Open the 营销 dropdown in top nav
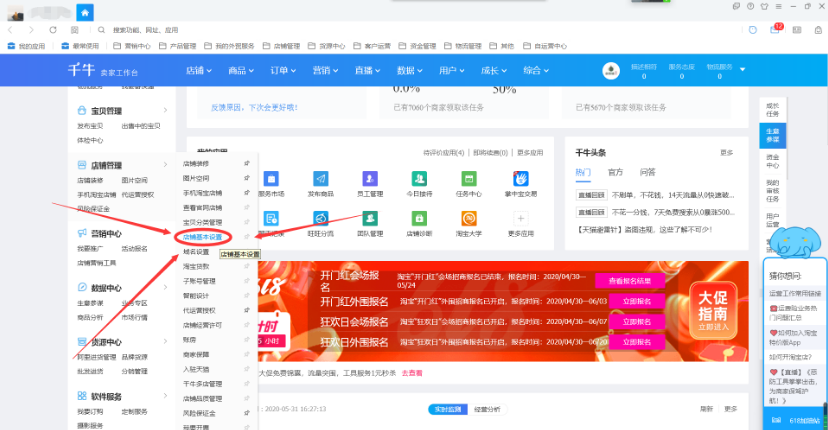Screen dimensions: 828x430 click(325, 70)
